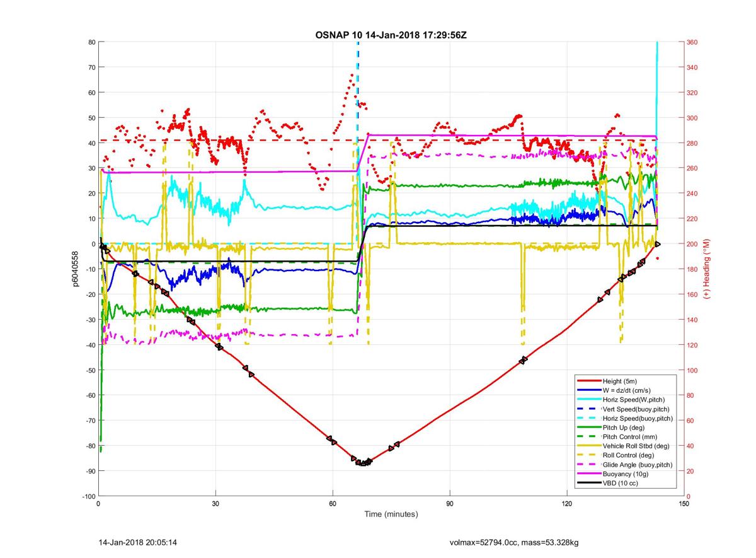Viewport: 756px width, 558px height.
Task: Select the left axis tick label -70
Action: coord(90,421)
